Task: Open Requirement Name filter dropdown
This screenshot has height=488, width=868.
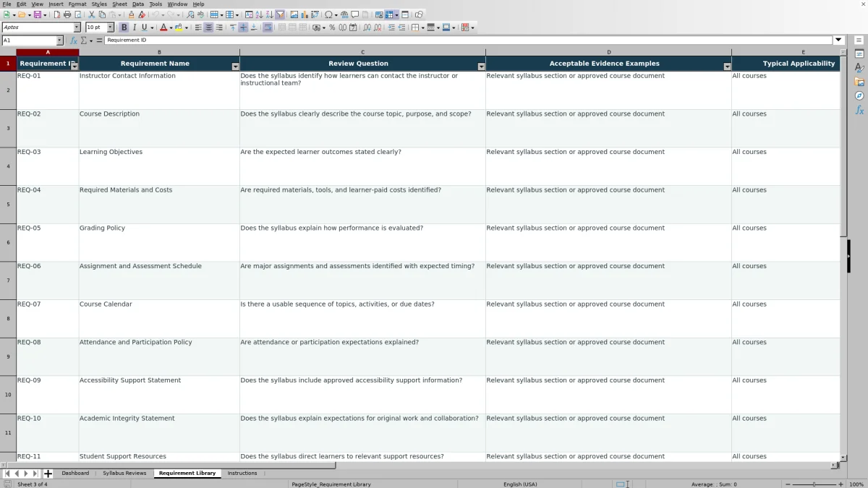Action: (235, 67)
